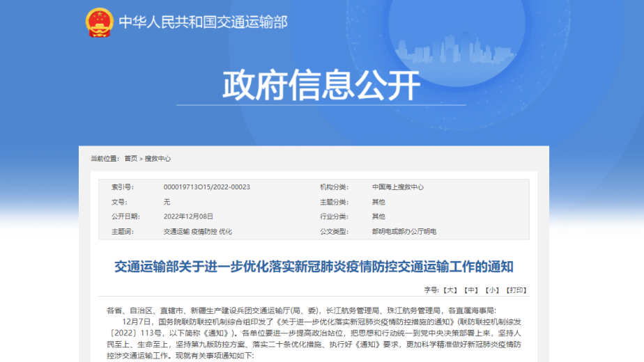This screenshot has width=644, height=362.
Task: Click the 交通运输 keyword
Action: click(x=176, y=231)
